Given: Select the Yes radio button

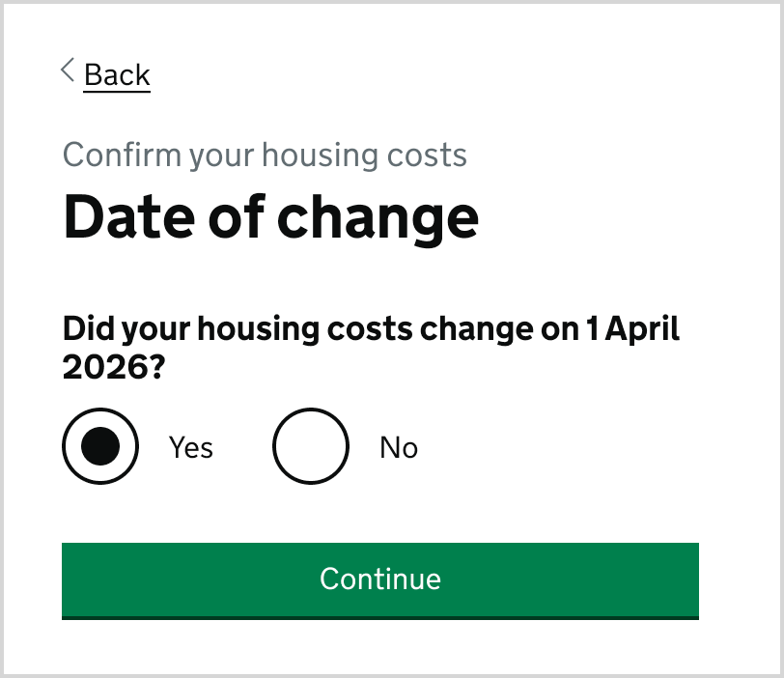Looking at the screenshot, I should tap(100, 446).
